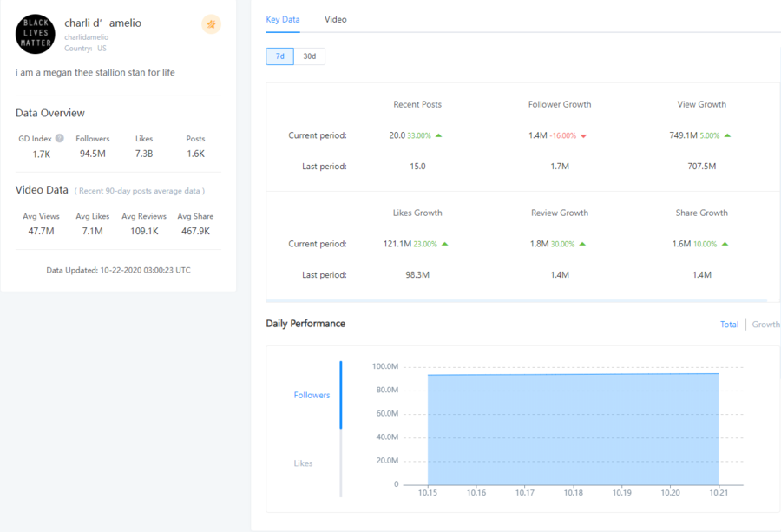Open the Video tab
The width and height of the screenshot is (781, 532).
336,19
